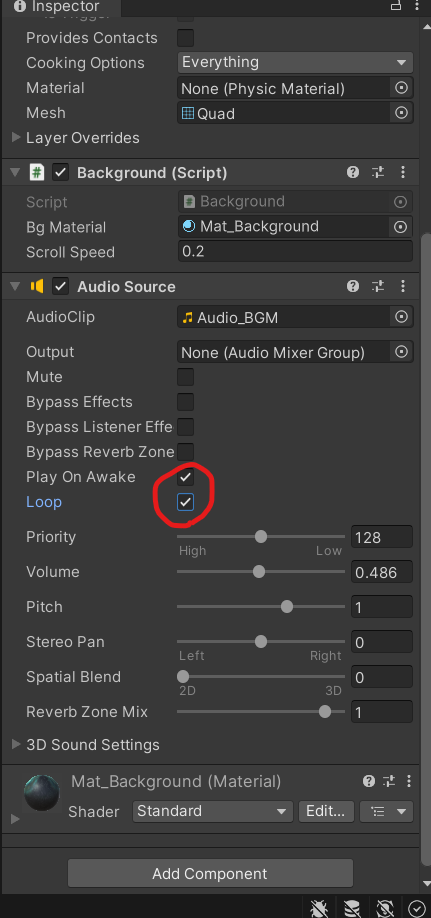Expand 3D Sound Settings
This screenshot has width=431, height=918.
click(16, 744)
